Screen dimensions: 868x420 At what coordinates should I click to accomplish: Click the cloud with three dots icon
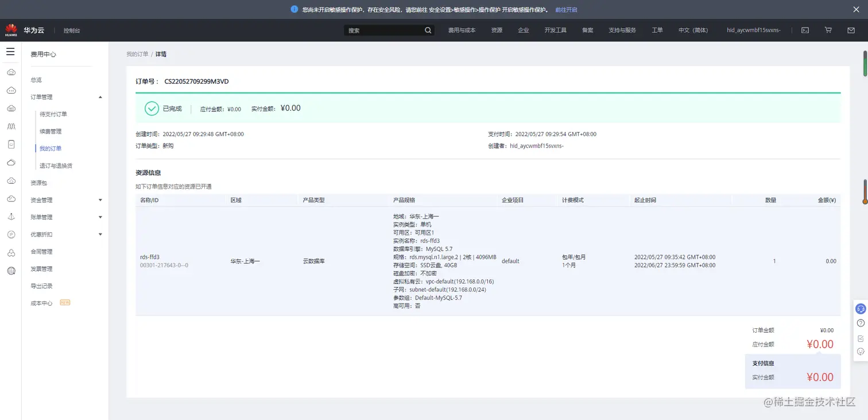point(11,90)
